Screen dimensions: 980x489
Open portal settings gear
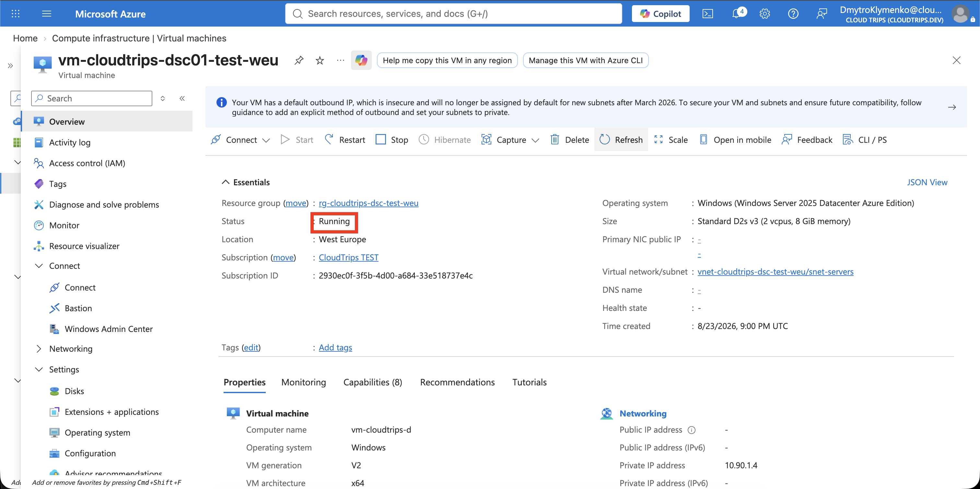click(765, 14)
